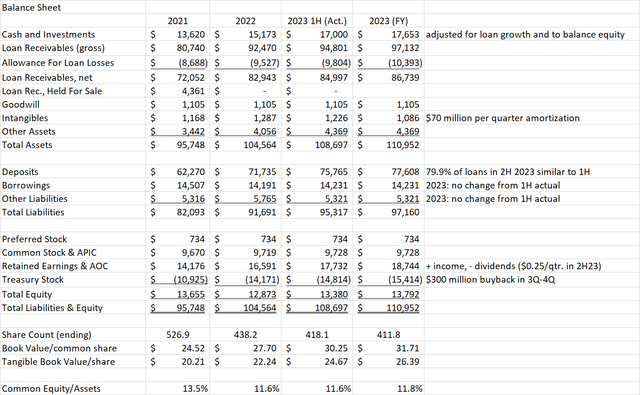The image size is (640, 395).
Task: Click the 'Retained Earnings & AOC' label
Action: pyautogui.click(x=55, y=266)
